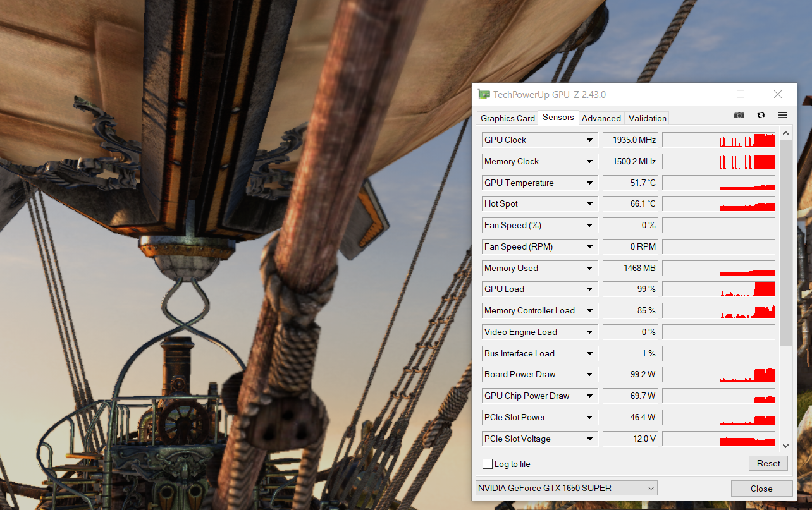Click the Hot Spot value 66.1 °C

(631, 203)
